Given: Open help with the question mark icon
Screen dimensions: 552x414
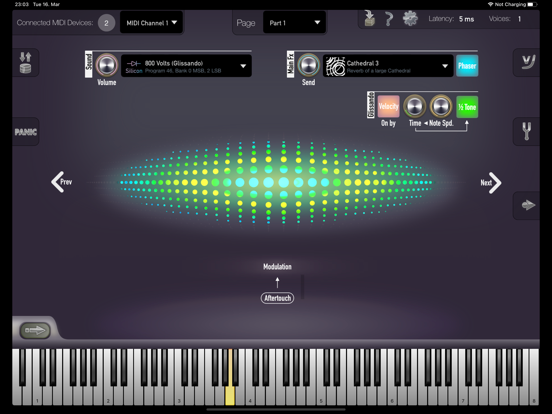Looking at the screenshot, I should 389,19.
